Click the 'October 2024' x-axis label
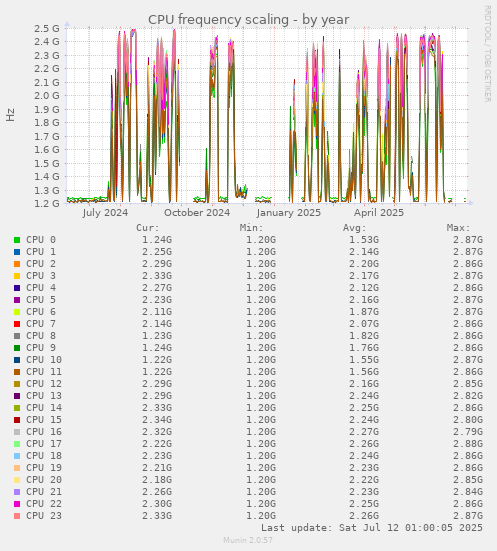The image size is (497, 551). click(x=197, y=213)
